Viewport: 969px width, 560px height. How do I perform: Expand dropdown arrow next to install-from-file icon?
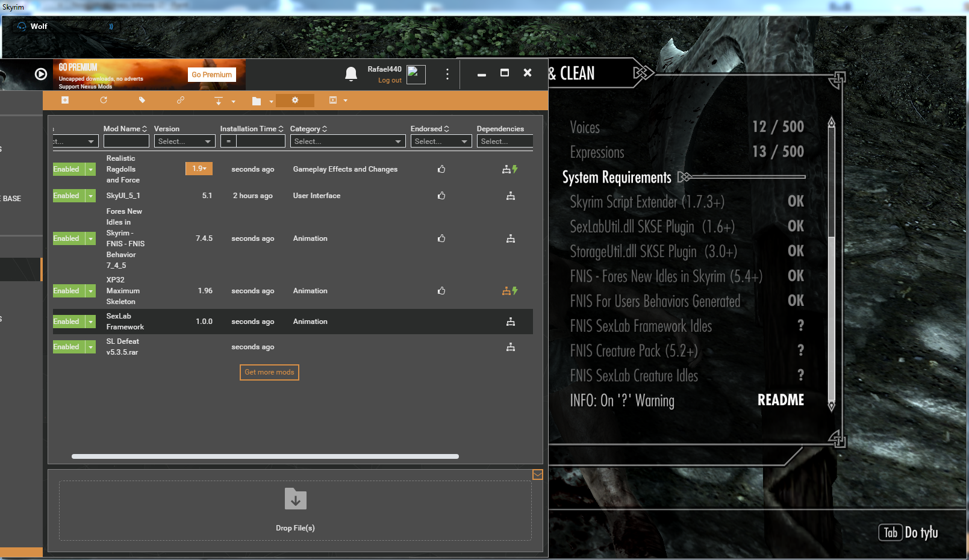[233, 102]
